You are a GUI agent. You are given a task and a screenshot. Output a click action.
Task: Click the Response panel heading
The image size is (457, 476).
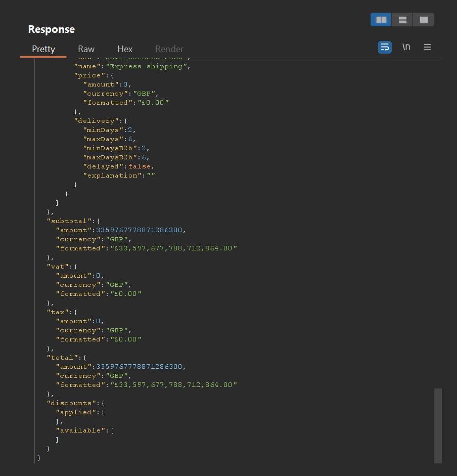pyautogui.click(x=51, y=29)
